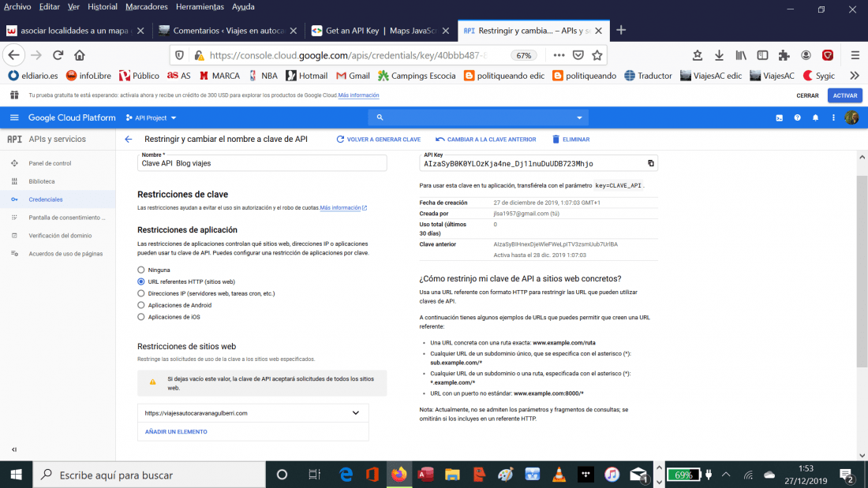Image resolution: width=868 pixels, height=488 pixels.
Task: Click ACTIVAR in the free trial banner
Action: pos(845,95)
